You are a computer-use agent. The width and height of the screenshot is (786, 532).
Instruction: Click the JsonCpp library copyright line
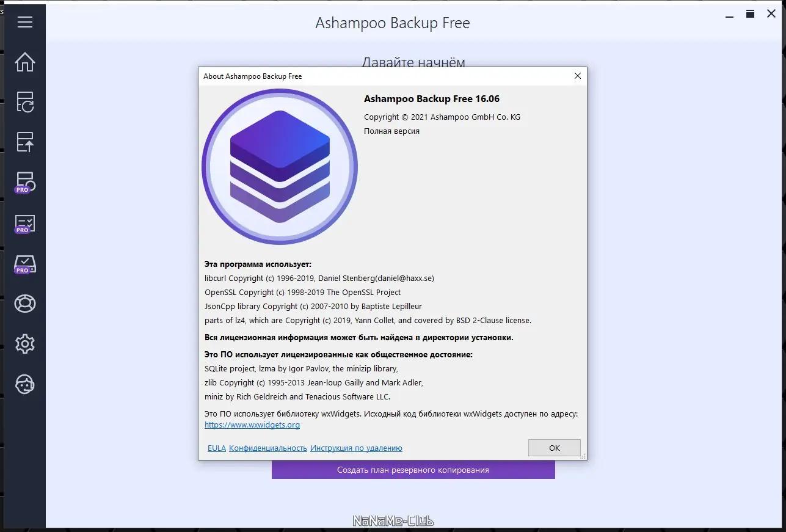pyautogui.click(x=313, y=307)
